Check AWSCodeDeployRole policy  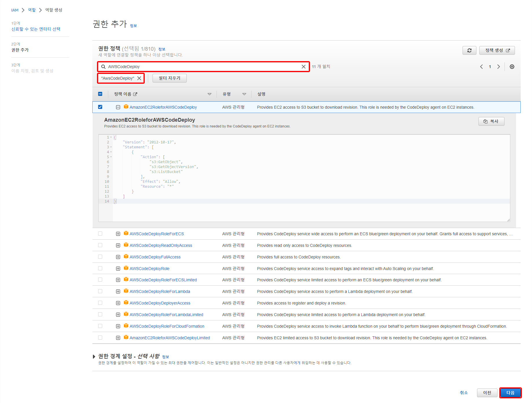pyautogui.click(x=100, y=268)
